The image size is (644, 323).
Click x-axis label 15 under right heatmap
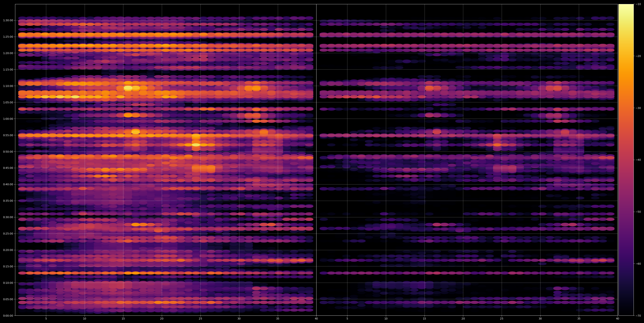[425, 319]
